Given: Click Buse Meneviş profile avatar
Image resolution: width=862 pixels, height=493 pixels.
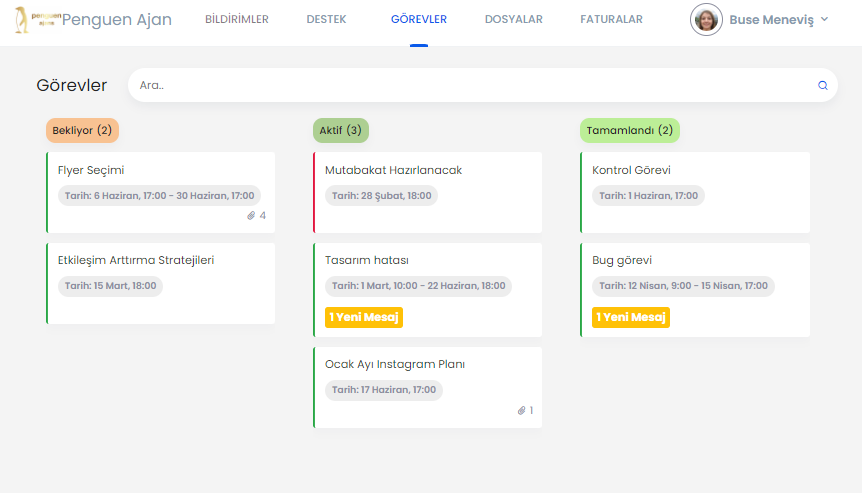Looking at the screenshot, I should click(706, 20).
